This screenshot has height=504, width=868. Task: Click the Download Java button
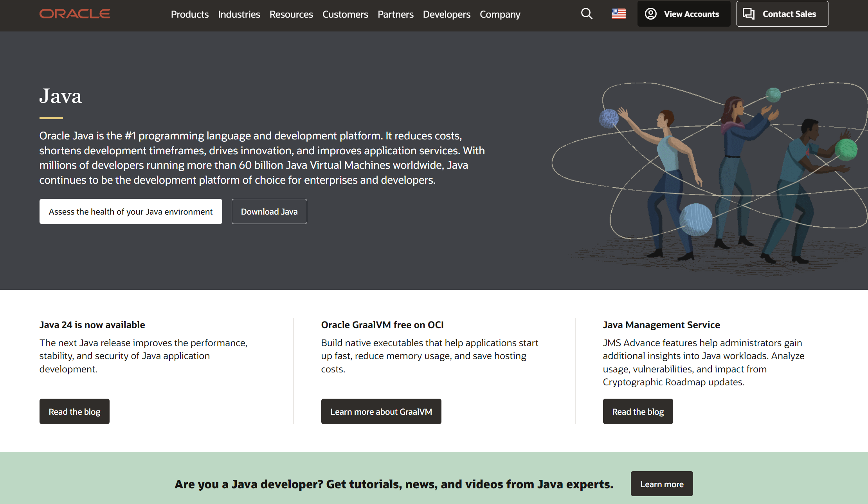(269, 211)
